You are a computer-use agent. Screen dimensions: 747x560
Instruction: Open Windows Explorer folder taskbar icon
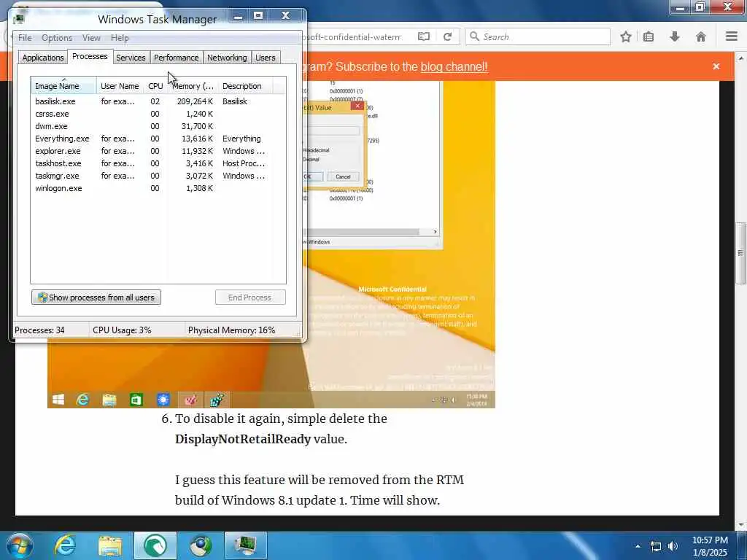coord(110,545)
